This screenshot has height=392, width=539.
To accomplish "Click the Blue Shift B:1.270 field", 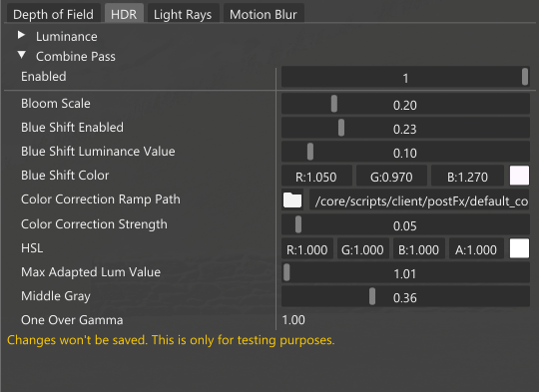I will [467, 177].
